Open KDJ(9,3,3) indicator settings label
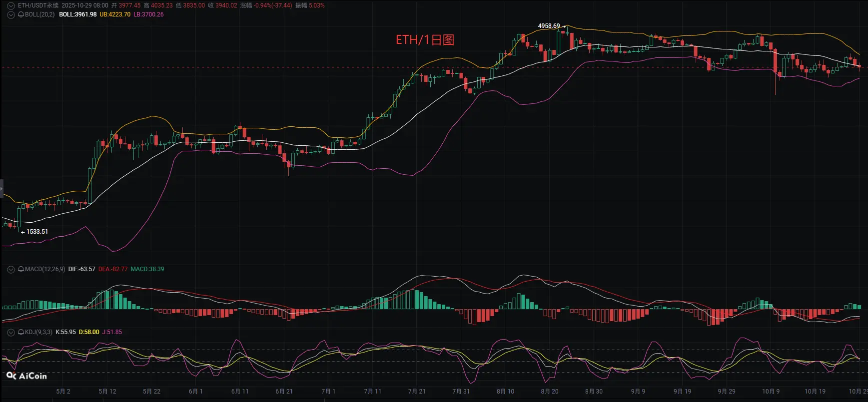 (38, 332)
